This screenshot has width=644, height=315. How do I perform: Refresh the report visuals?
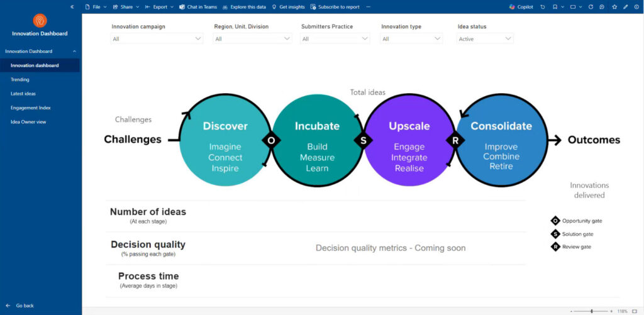591,7
